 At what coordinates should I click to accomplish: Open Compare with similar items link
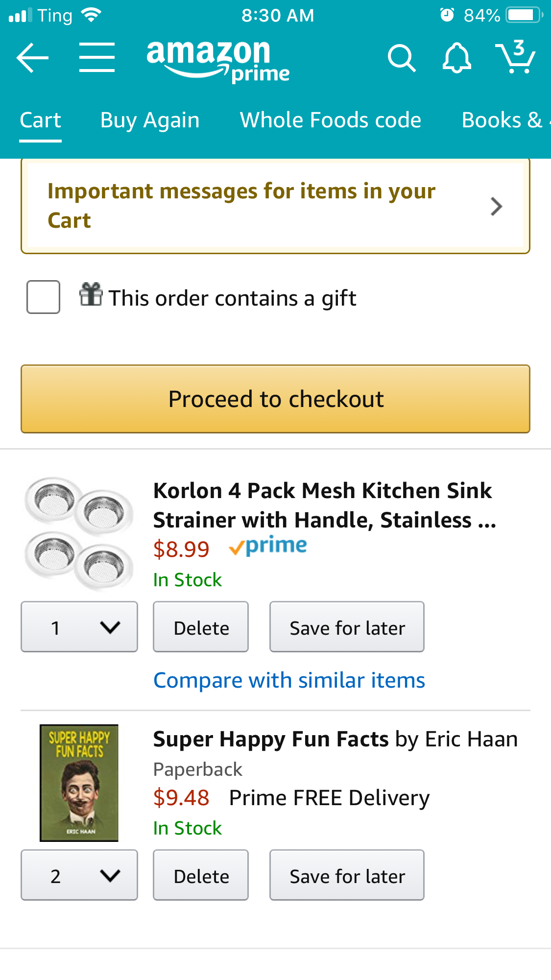289,680
